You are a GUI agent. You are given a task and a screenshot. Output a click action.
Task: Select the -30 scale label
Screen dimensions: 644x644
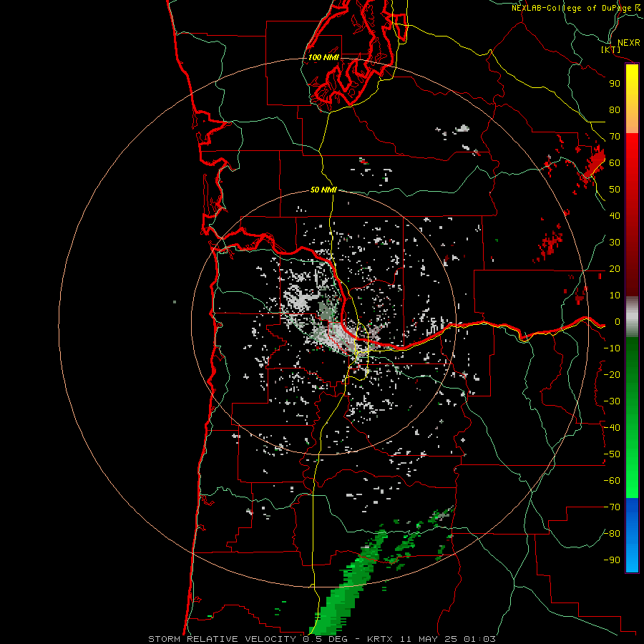click(x=612, y=401)
